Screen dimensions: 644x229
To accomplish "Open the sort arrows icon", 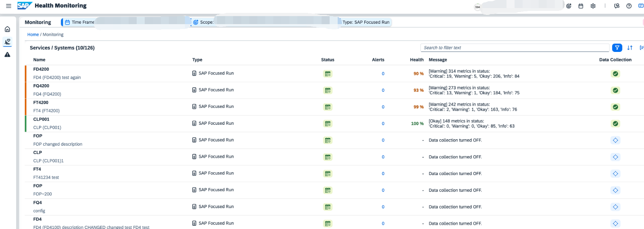I will point(630,48).
